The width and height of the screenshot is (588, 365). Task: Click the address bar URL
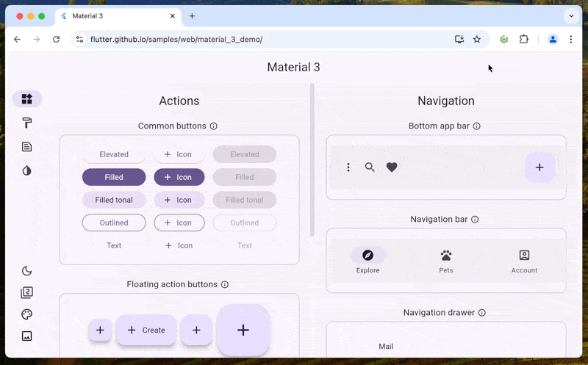176,40
